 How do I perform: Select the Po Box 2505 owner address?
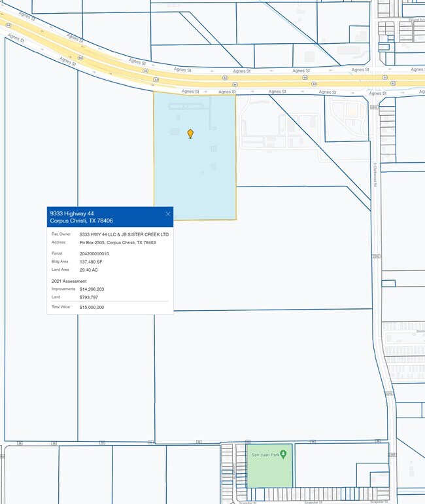tap(118, 242)
